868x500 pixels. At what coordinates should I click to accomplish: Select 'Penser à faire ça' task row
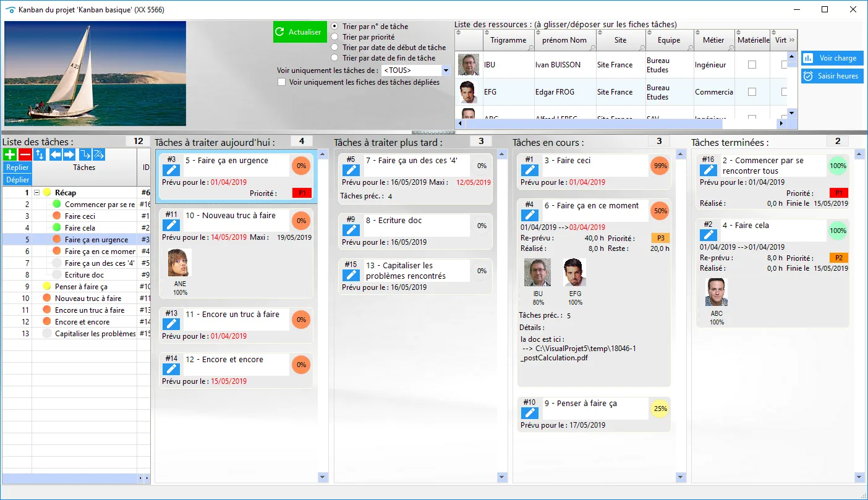tap(76, 287)
